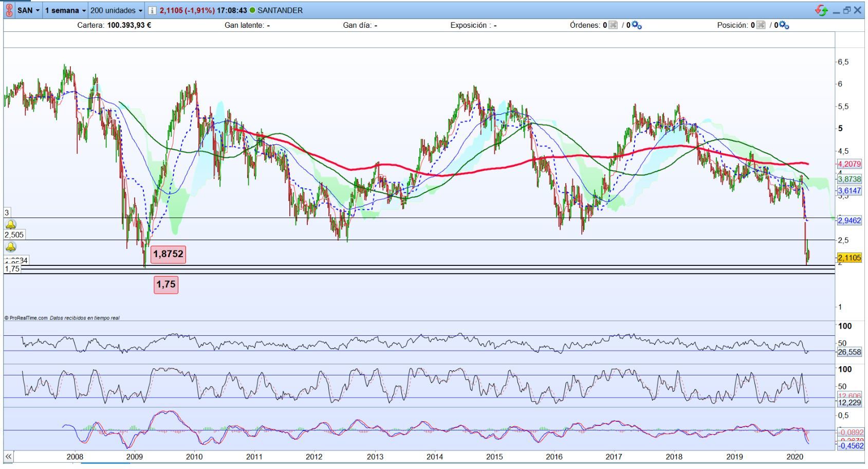Select the red 1,75 annotation box
The image size is (868, 469).
166,284
